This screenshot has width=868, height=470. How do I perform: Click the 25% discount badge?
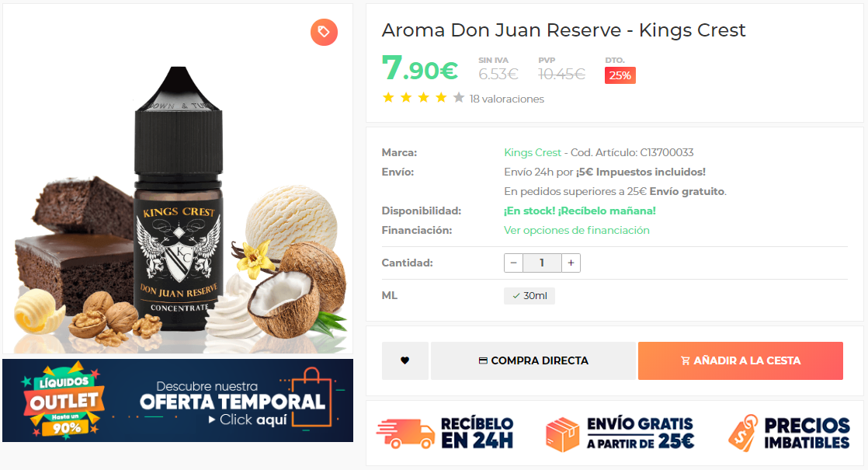[620, 75]
